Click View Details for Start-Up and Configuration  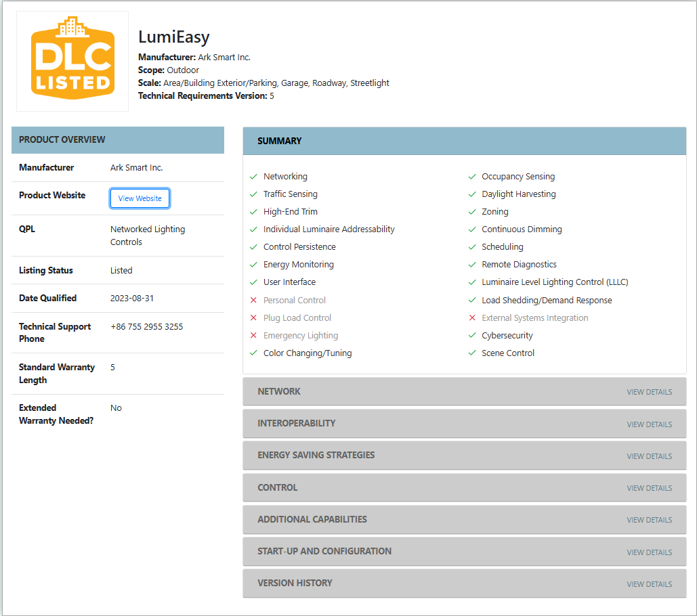(x=649, y=552)
